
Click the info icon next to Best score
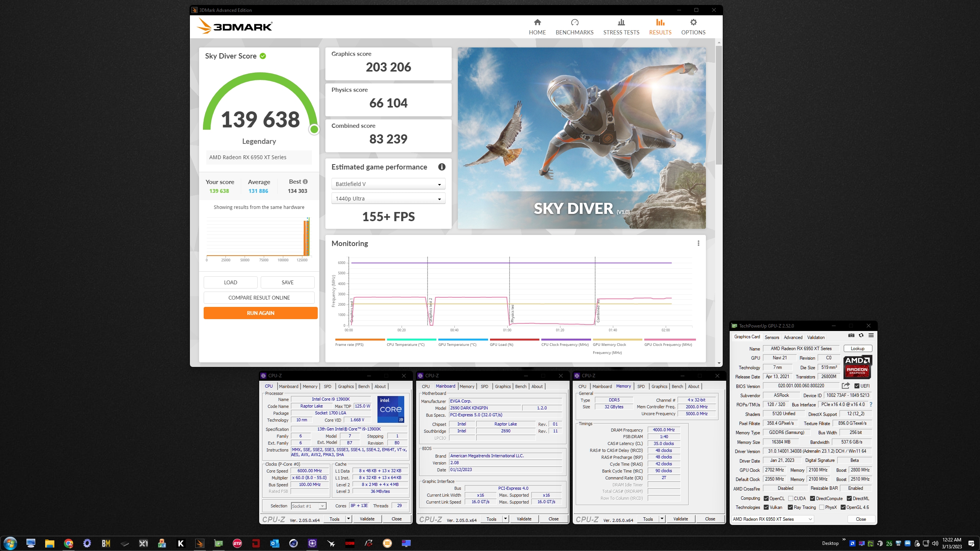coord(305,182)
